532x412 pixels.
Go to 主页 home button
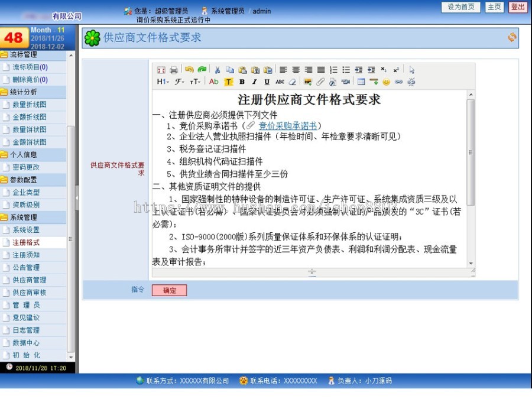(x=494, y=7)
